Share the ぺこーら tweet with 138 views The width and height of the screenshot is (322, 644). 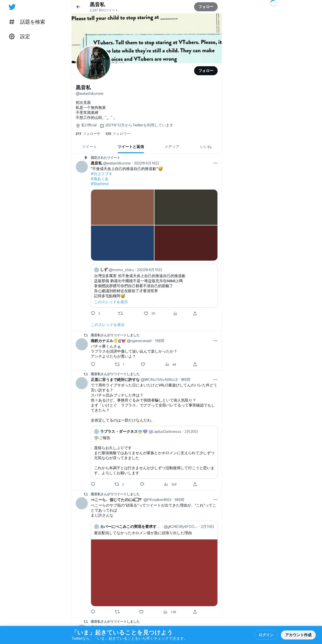point(195,612)
